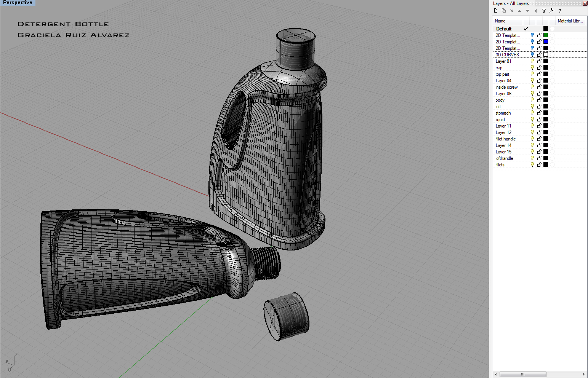This screenshot has height=378, width=588.
Task: Create a new layer with the page icon
Action: [496, 11]
